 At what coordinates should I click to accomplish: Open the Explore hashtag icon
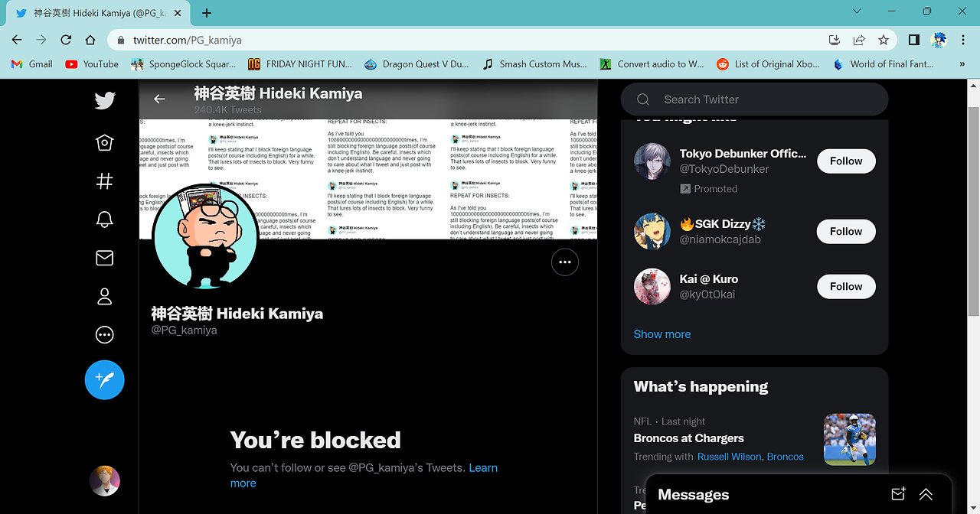click(x=105, y=181)
